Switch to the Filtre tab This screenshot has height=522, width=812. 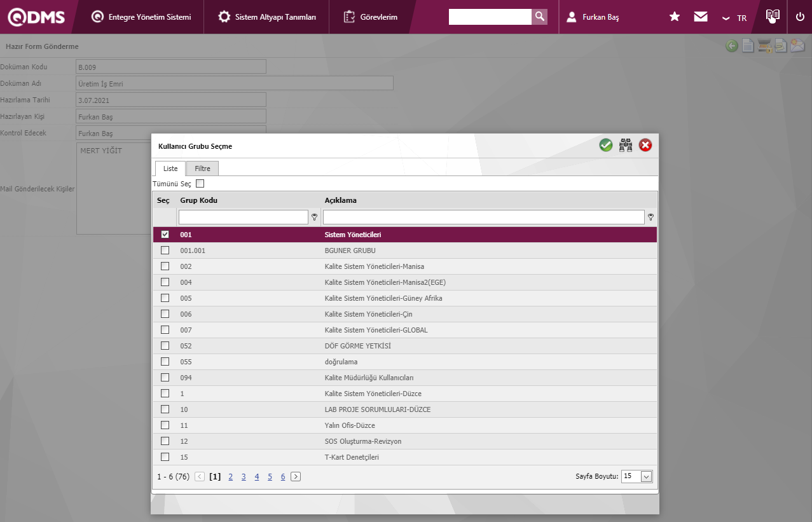(x=203, y=168)
